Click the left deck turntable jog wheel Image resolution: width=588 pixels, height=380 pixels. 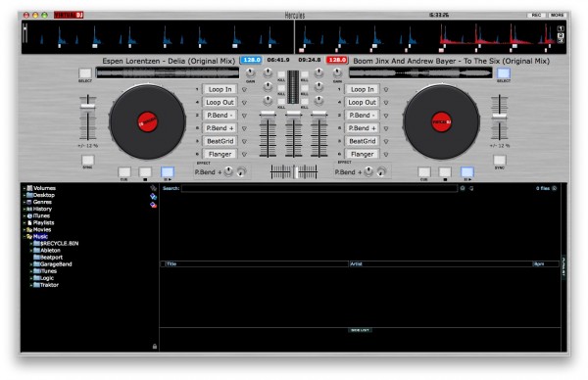coord(147,121)
